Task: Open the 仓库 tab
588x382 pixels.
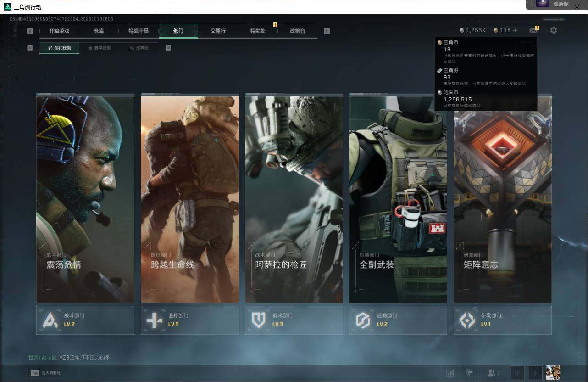Action: 99,31
